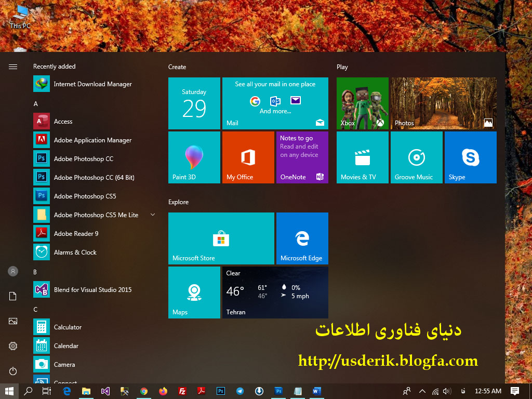Expand the Start menu hamburger button
Screen dimensions: 532x399
tap(13, 67)
